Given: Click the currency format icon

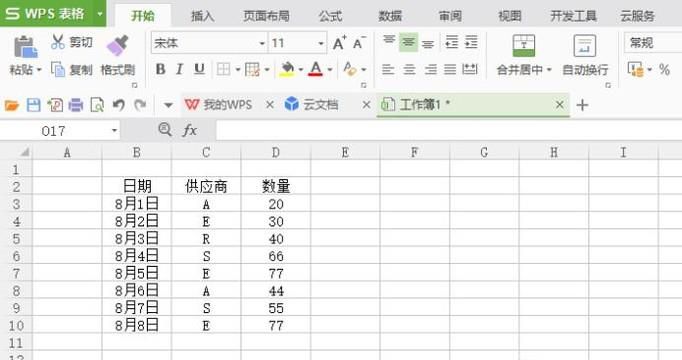Looking at the screenshot, I should [x=635, y=70].
